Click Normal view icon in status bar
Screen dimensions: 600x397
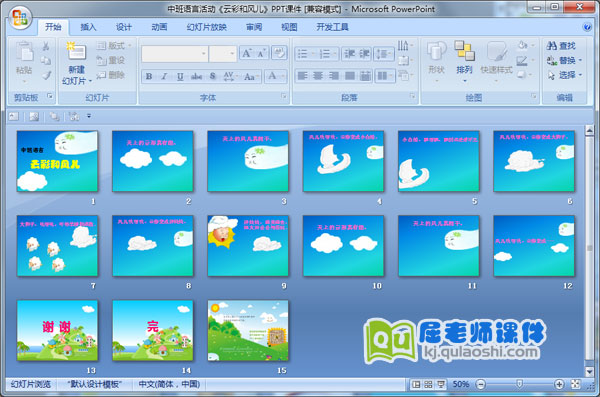coord(416,384)
